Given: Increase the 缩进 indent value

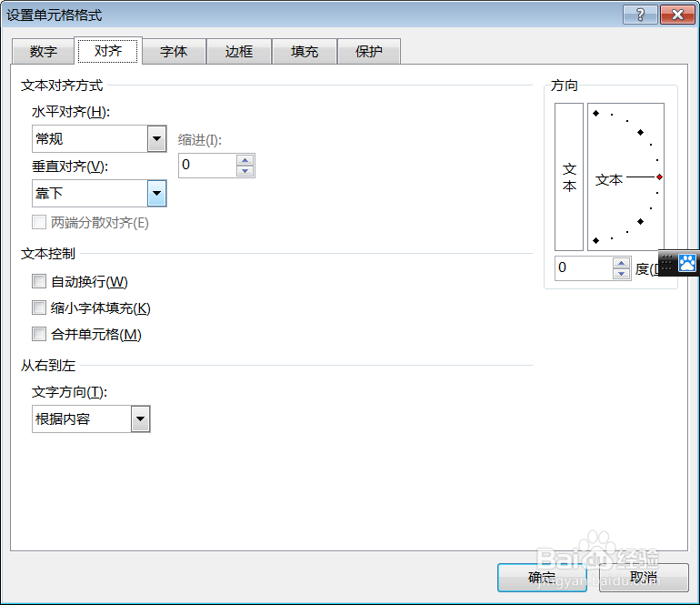Looking at the screenshot, I should (245, 160).
